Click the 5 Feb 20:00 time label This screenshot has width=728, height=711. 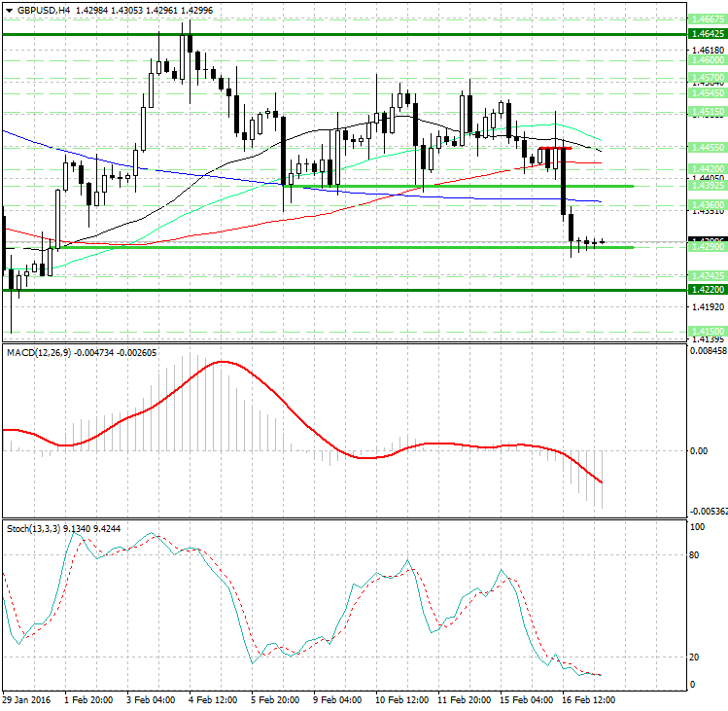275,699
